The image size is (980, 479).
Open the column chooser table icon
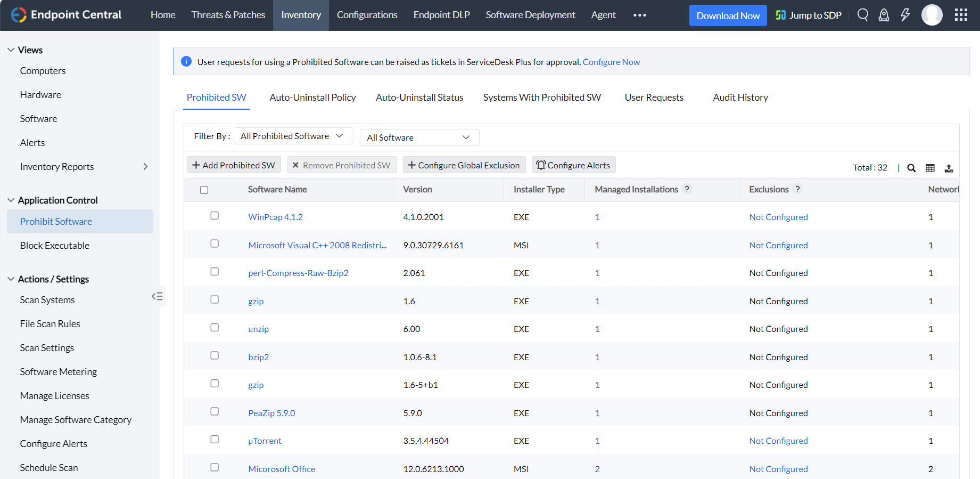coord(930,168)
